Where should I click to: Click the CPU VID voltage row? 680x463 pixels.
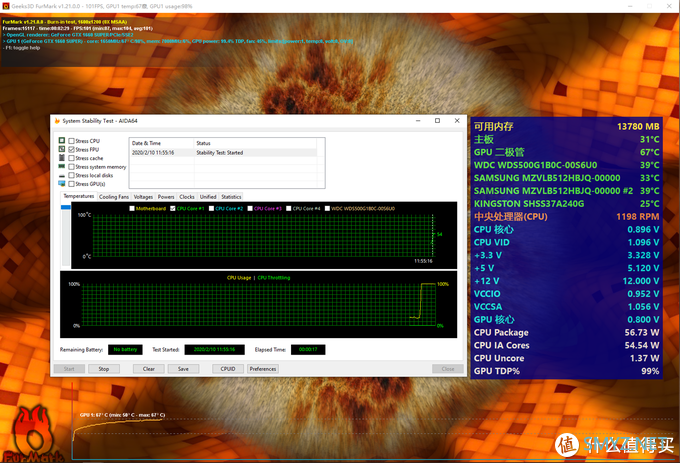click(566, 242)
